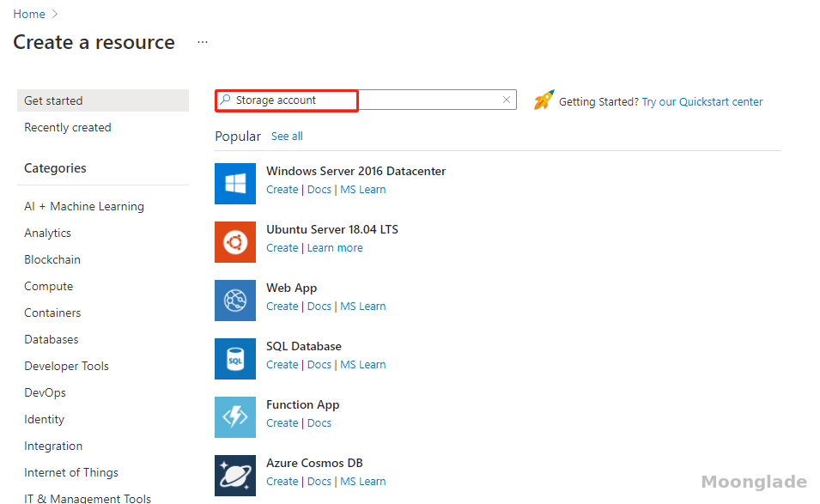Click See all next to Popular
This screenshot has height=504, width=820.
click(x=287, y=136)
